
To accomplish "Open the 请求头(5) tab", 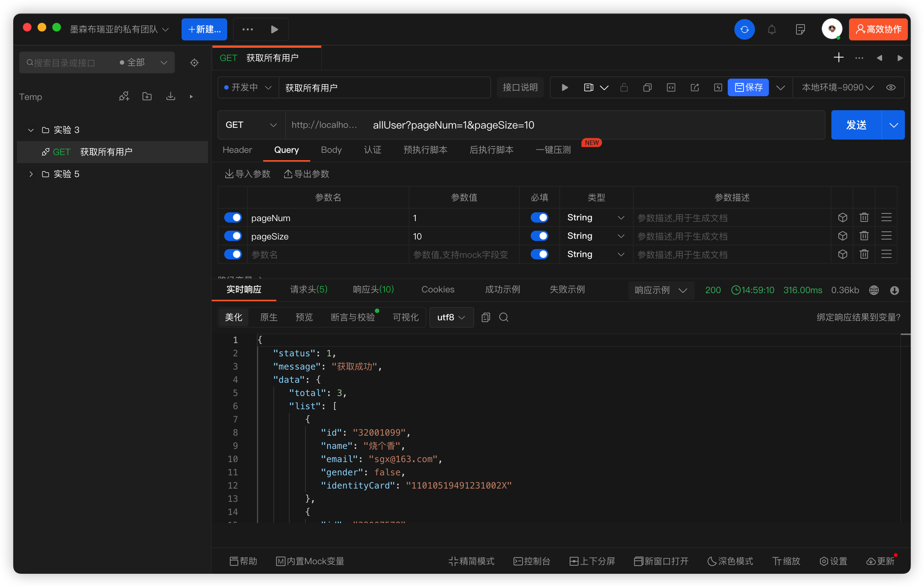I will pos(308,289).
